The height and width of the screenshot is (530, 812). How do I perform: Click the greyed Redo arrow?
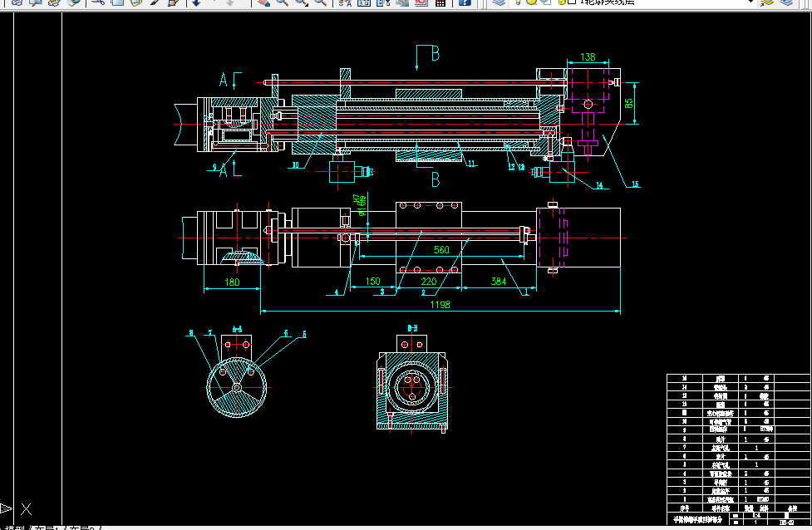tap(230, 2)
